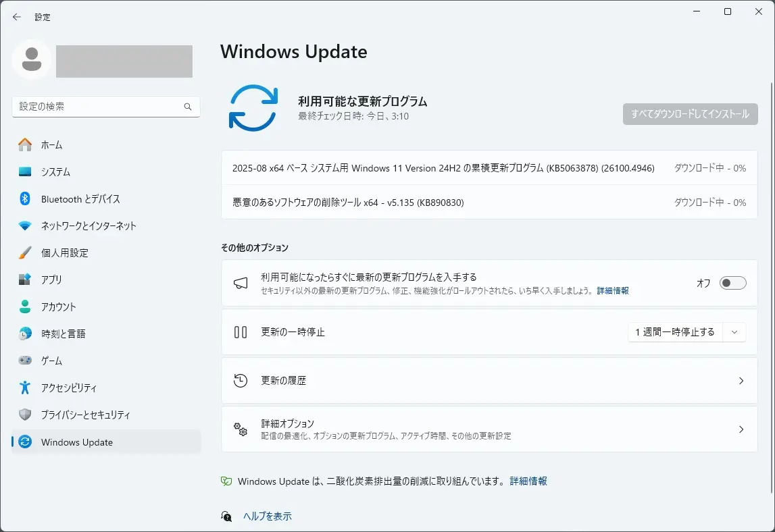Click the green leaf carbon icon

pos(226,481)
